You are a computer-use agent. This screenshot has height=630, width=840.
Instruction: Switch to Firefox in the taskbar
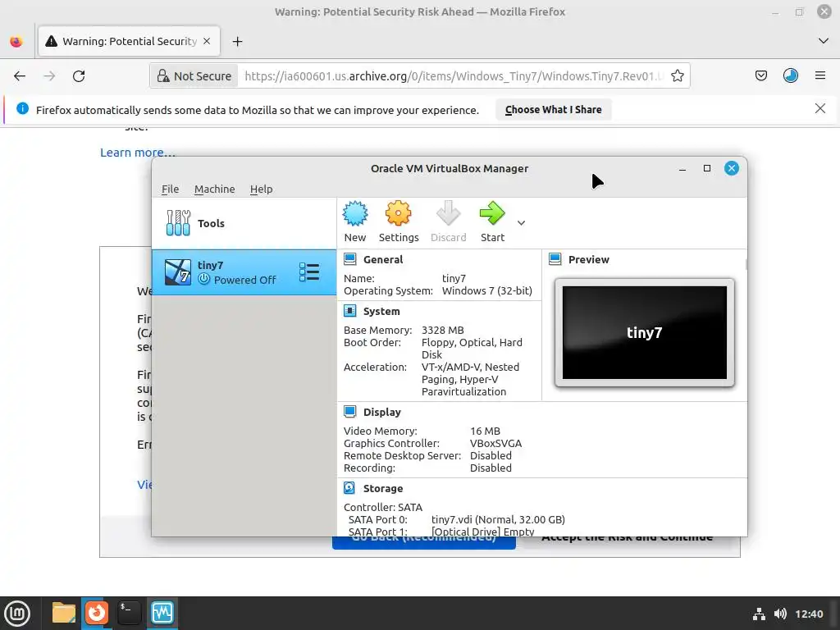point(97,613)
